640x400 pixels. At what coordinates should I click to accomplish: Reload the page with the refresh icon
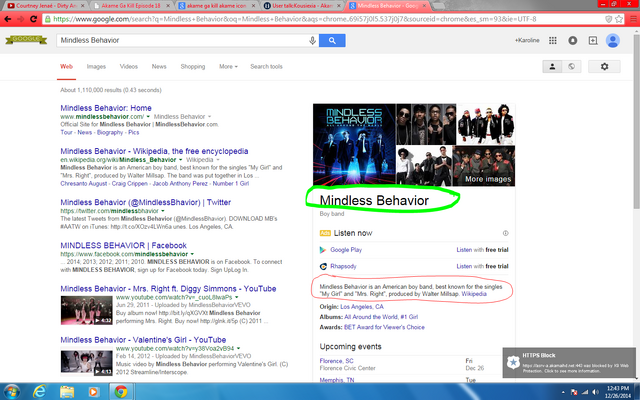(x=34, y=19)
